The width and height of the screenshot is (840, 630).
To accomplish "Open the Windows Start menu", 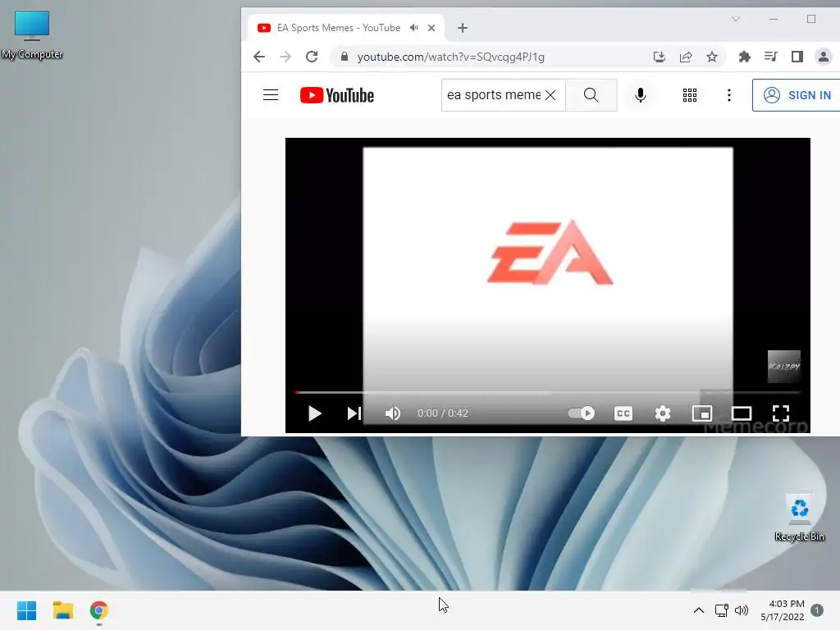I will pos(27,610).
